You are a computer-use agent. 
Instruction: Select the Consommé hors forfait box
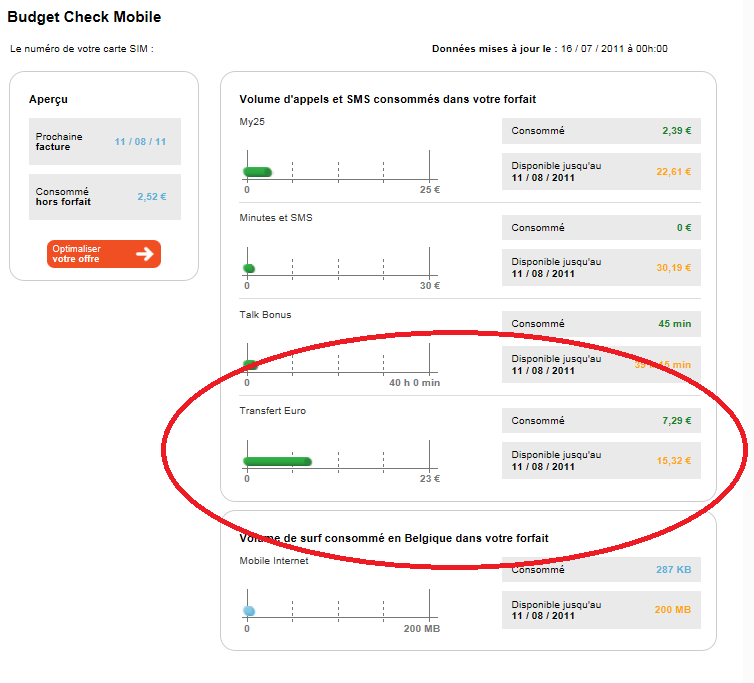[x=105, y=197]
